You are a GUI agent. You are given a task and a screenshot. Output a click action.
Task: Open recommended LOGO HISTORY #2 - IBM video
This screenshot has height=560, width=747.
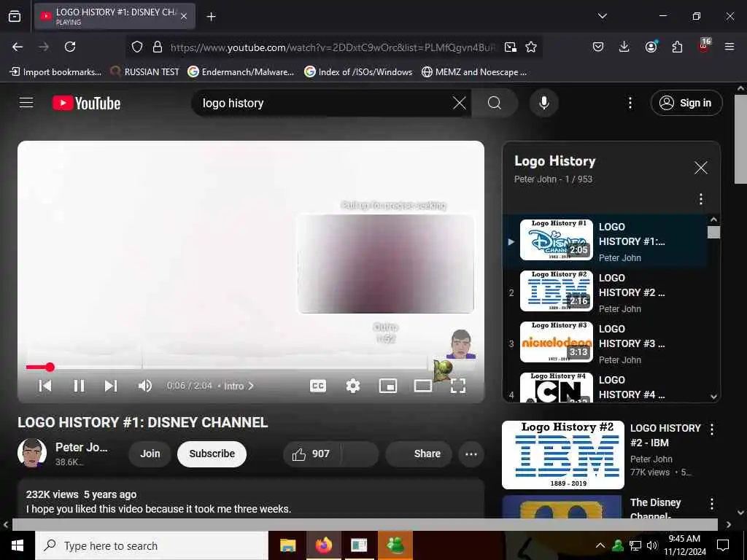[x=562, y=455]
